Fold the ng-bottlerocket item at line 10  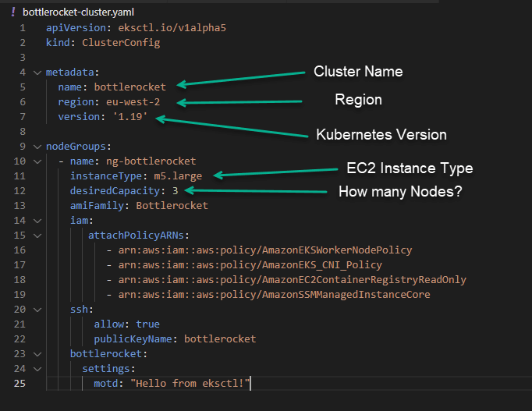coord(37,161)
